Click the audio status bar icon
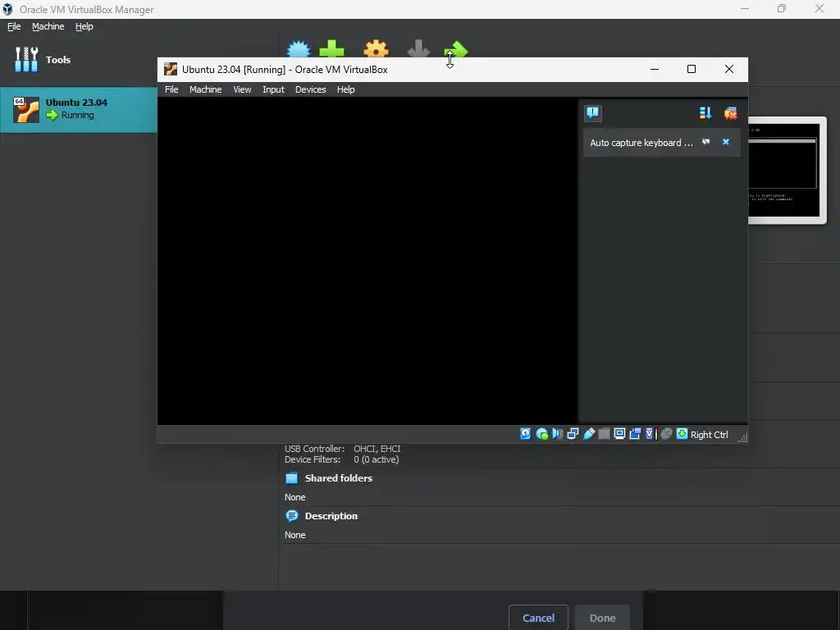Viewport: 840px width, 630px height. point(557,434)
